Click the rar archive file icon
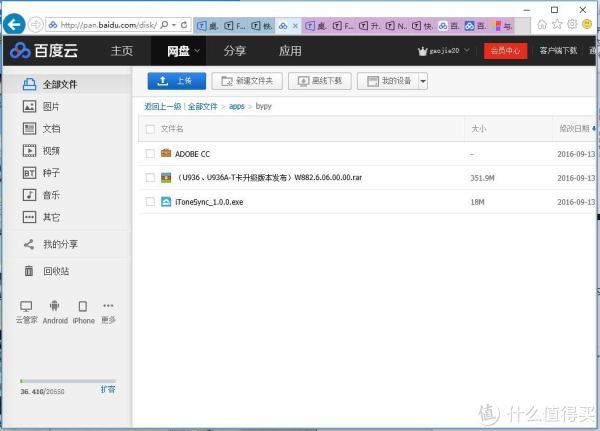Viewport: 600px width, 431px height. click(x=166, y=178)
